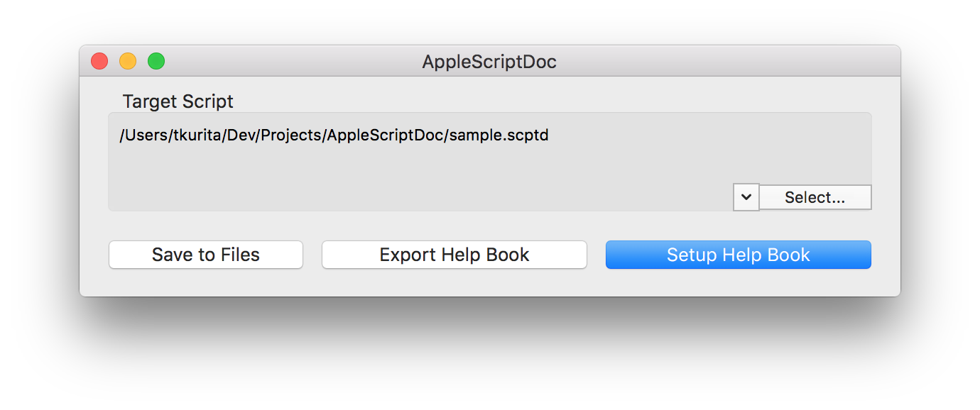Image resolution: width=980 pixels, height=410 pixels.
Task: Click the green zoom window button
Action: tap(156, 62)
